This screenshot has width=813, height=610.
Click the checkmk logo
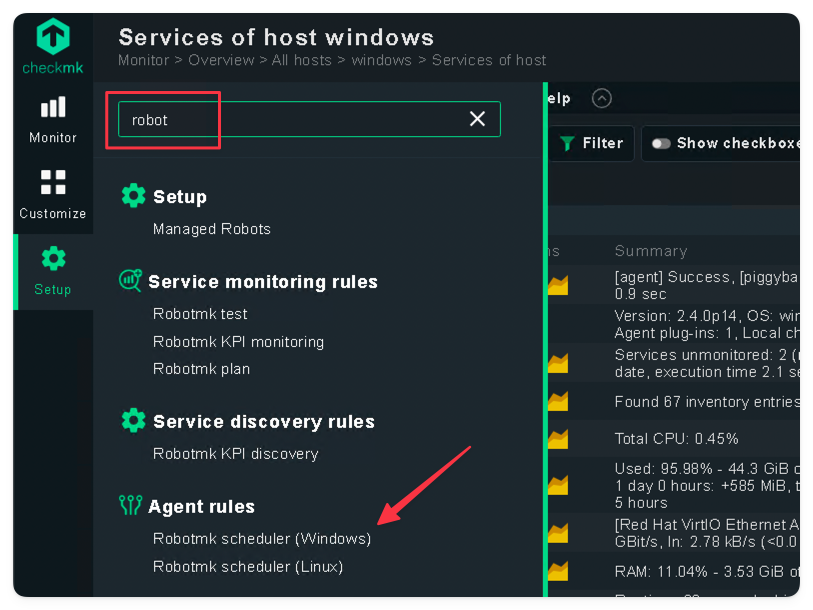[x=52, y=47]
